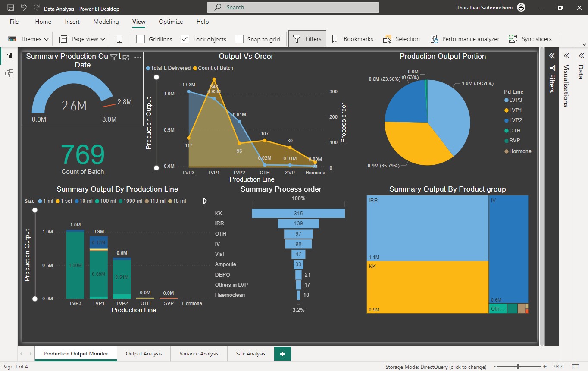This screenshot has height=371, width=588.
Task: Open the Bookmarks pane
Action: [353, 39]
